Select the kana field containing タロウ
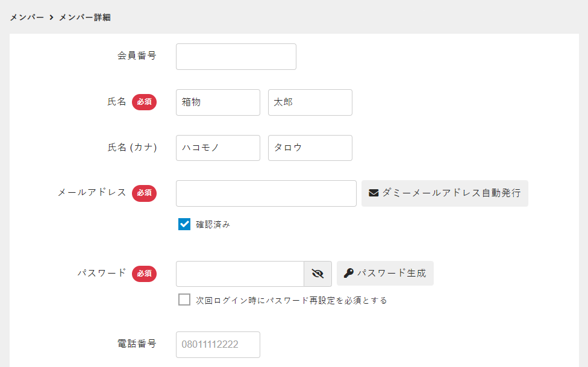The image size is (588, 367). coord(310,148)
